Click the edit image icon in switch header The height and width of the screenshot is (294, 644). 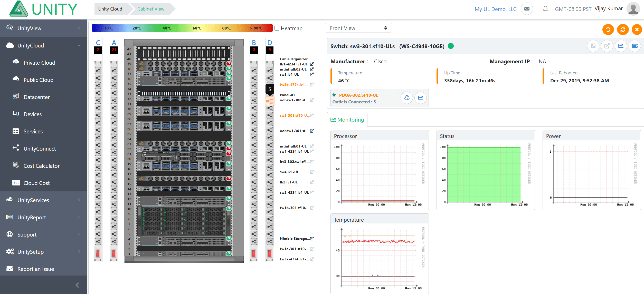[593, 46]
